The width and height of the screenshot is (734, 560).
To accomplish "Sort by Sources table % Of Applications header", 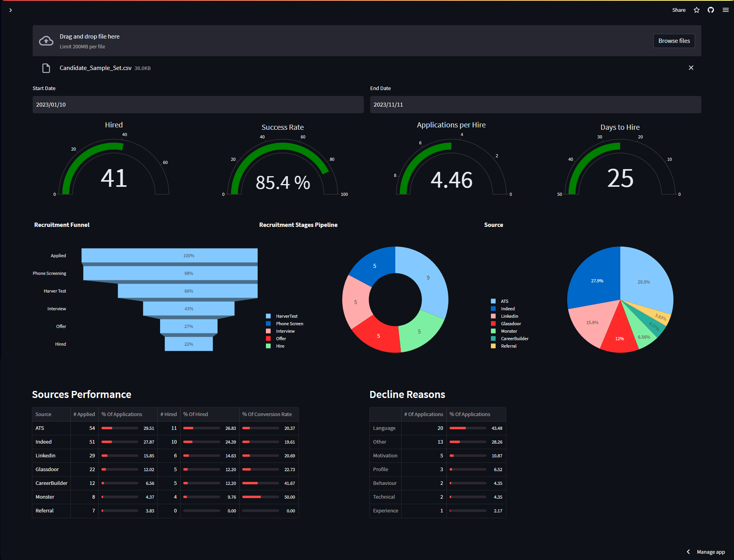I will tap(127, 414).
